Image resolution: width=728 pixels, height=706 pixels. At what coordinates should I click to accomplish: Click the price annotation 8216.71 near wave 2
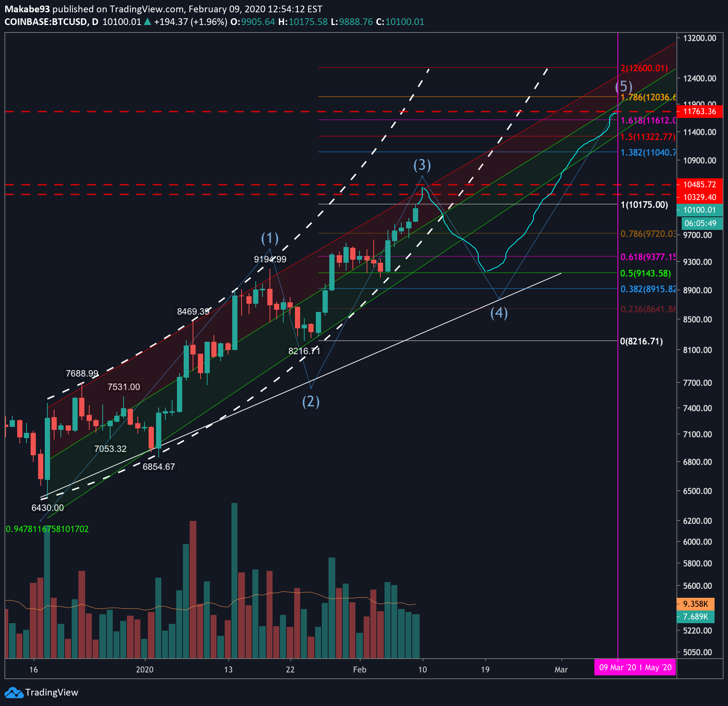point(304,351)
